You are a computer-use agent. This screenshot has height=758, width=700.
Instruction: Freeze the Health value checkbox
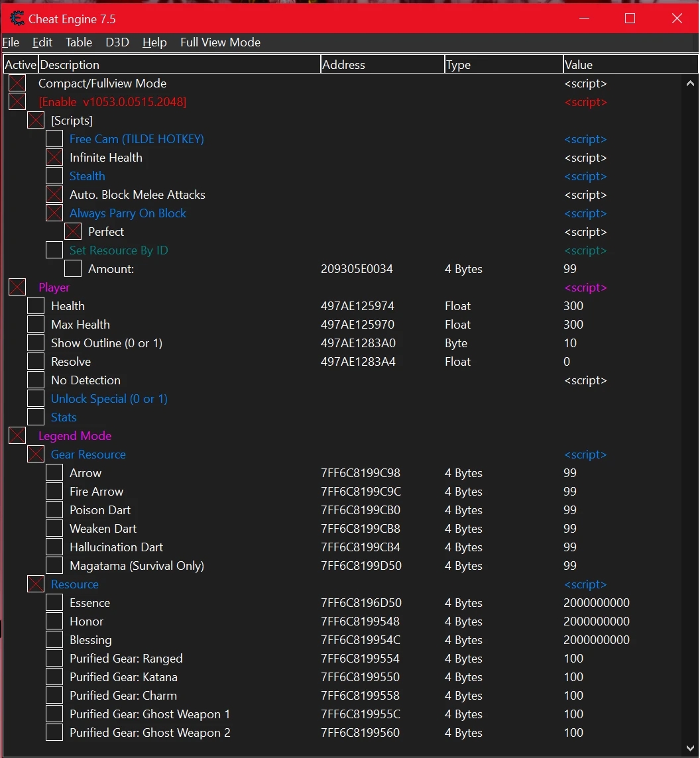[36, 306]
